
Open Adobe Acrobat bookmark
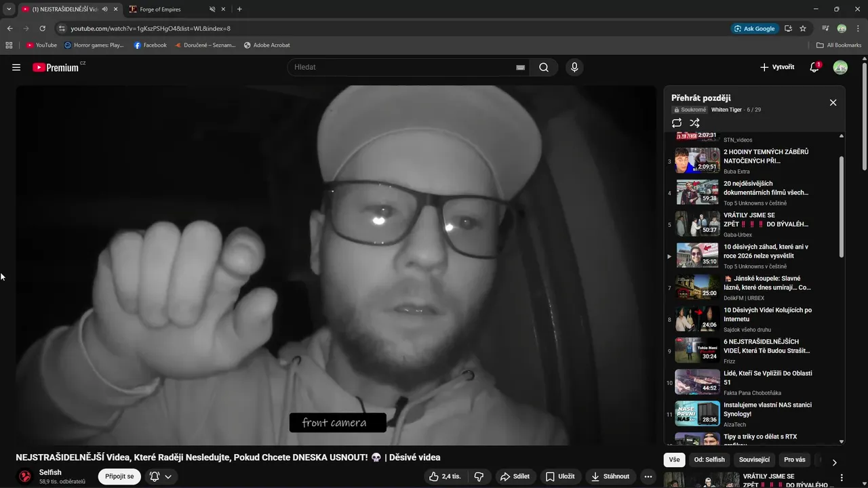point(267,45)
